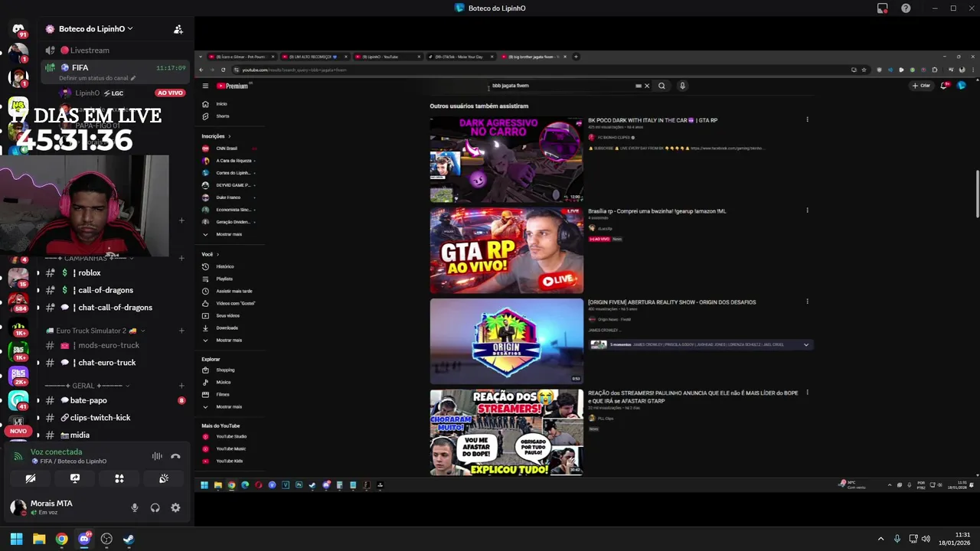Mute the Discord microphone
The image size is (980, 551).
[135, 508]
